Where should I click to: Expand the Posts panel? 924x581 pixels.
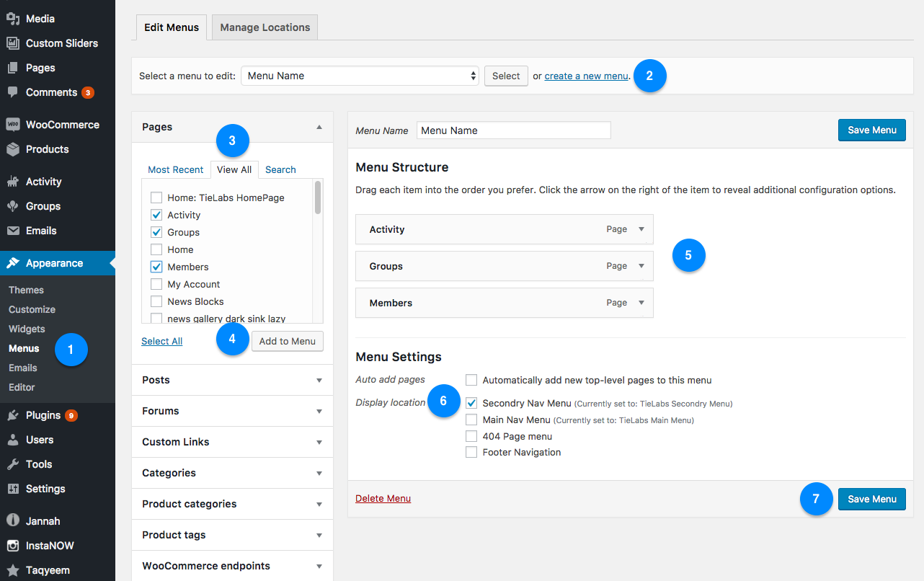pyautogui.click(x=232, y=380)
